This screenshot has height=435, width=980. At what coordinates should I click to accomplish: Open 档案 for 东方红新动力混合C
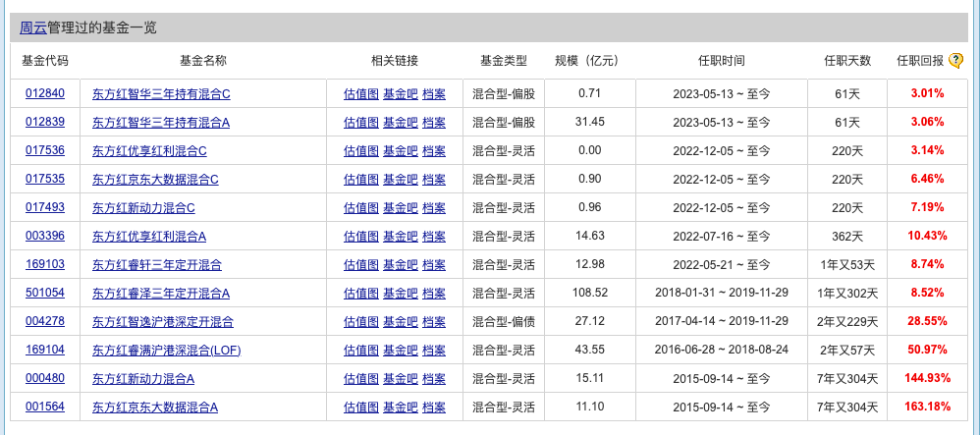(434, 208)
